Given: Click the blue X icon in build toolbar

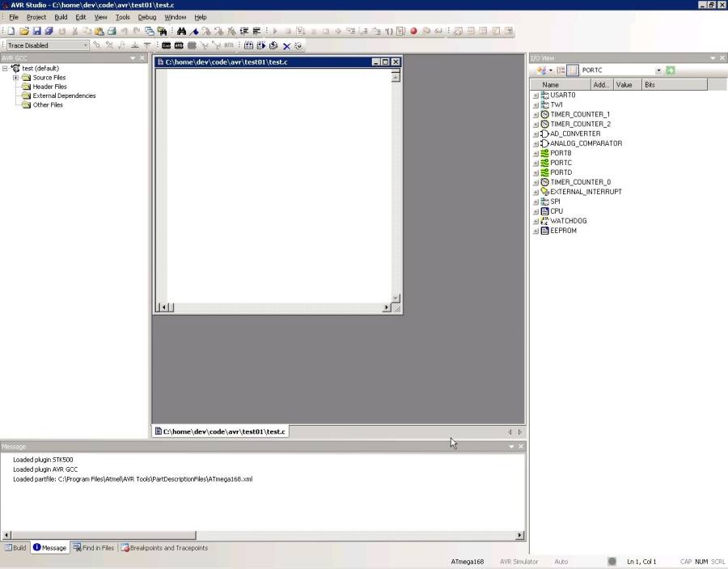Looking at the screenshot, I should pyautogui.click(x=286, y=46).
